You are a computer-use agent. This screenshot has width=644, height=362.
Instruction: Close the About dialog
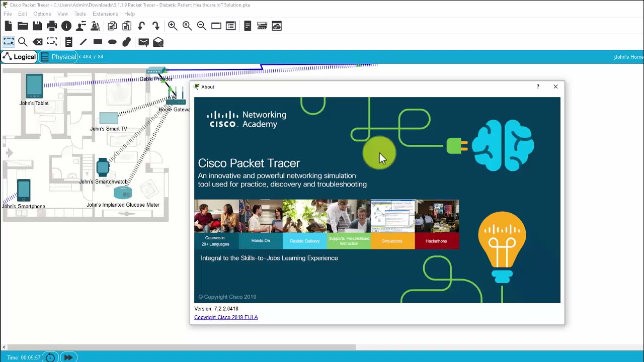click(555, 86)
